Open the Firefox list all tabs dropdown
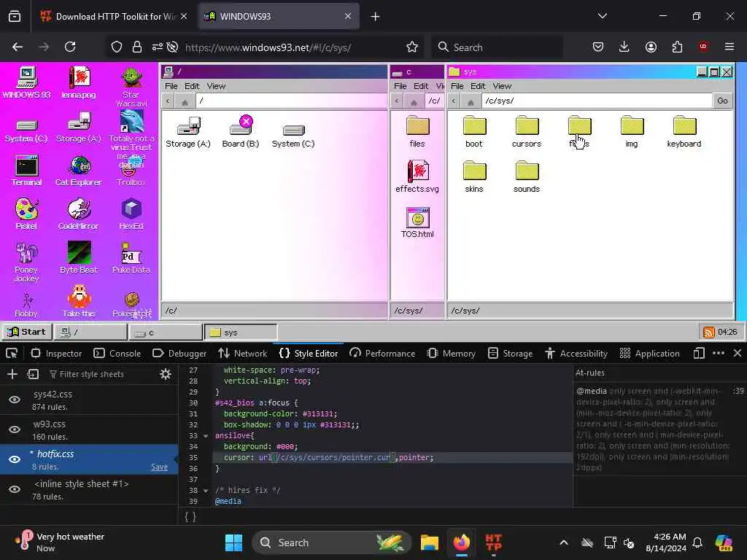 [602, 16]
